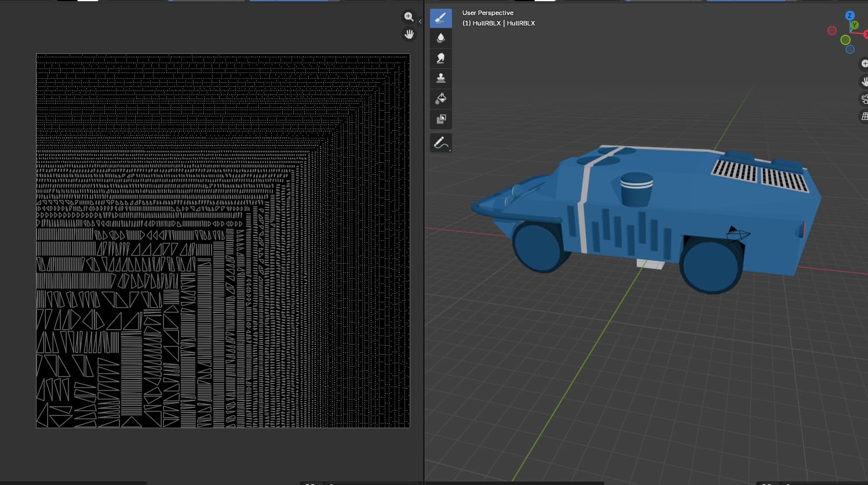868x485 pixels.
Task: Click the red X axis on navigation gizmo
Action: click(x=866, y=35)
